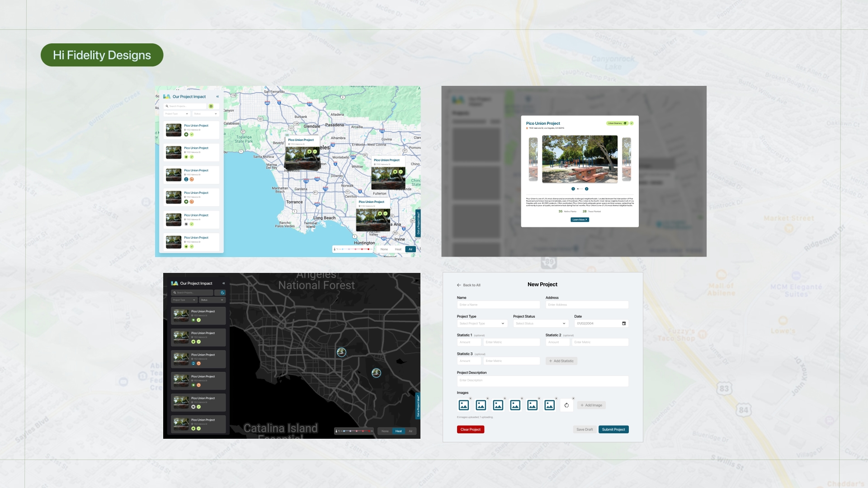Click the Enter a Name input field

pos(498,305)
